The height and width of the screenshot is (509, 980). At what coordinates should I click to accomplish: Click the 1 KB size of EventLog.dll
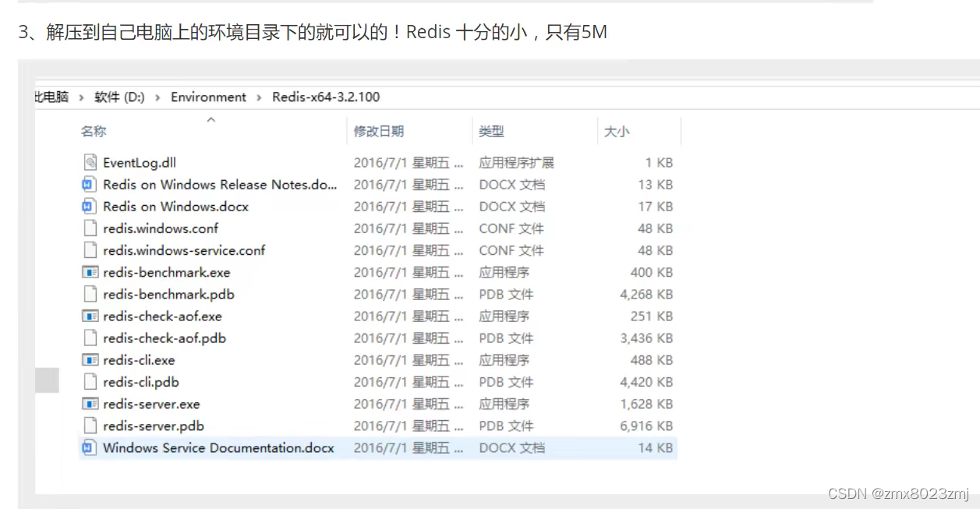(659, 163)
